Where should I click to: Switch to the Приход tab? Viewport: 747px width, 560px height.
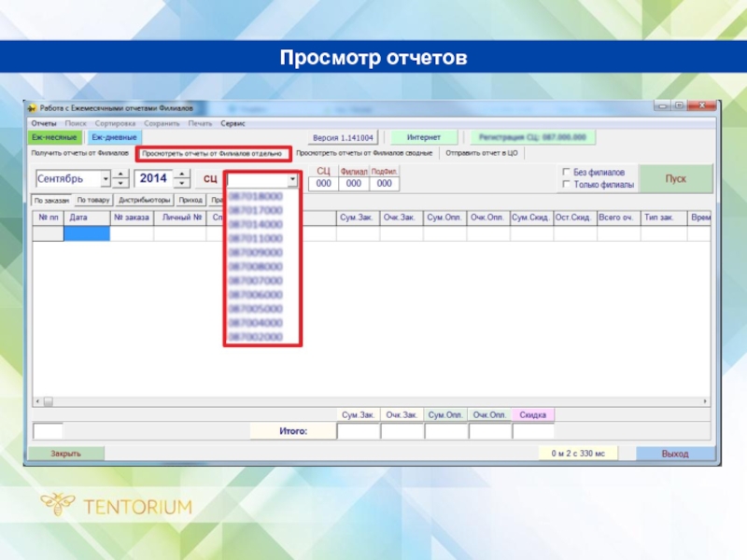[190, 200]
